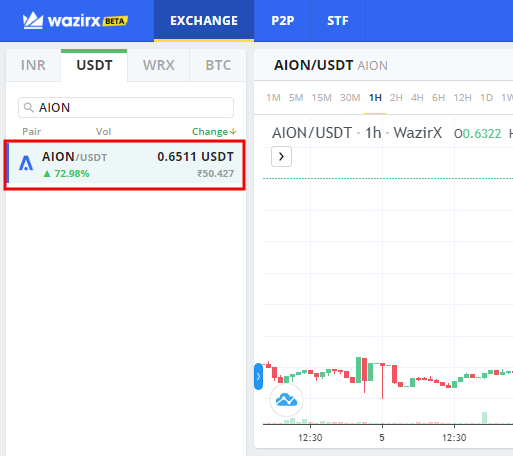Sort the list by Vol column

[103, 132]
